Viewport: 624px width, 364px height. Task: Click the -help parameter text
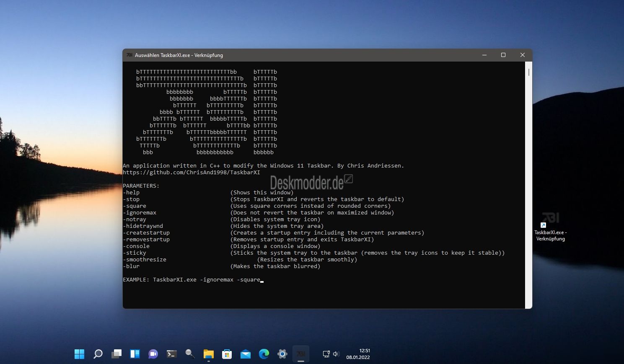point(131,192)
